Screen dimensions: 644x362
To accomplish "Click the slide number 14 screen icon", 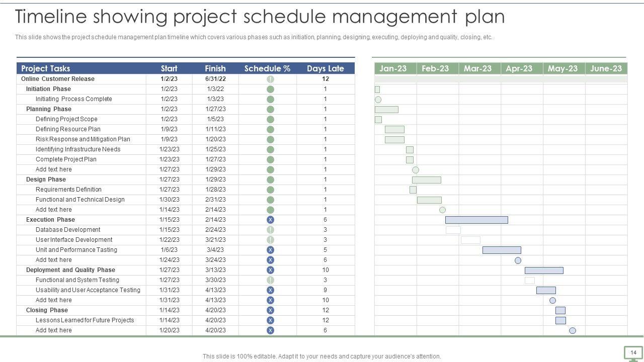I will click(633, 353).
